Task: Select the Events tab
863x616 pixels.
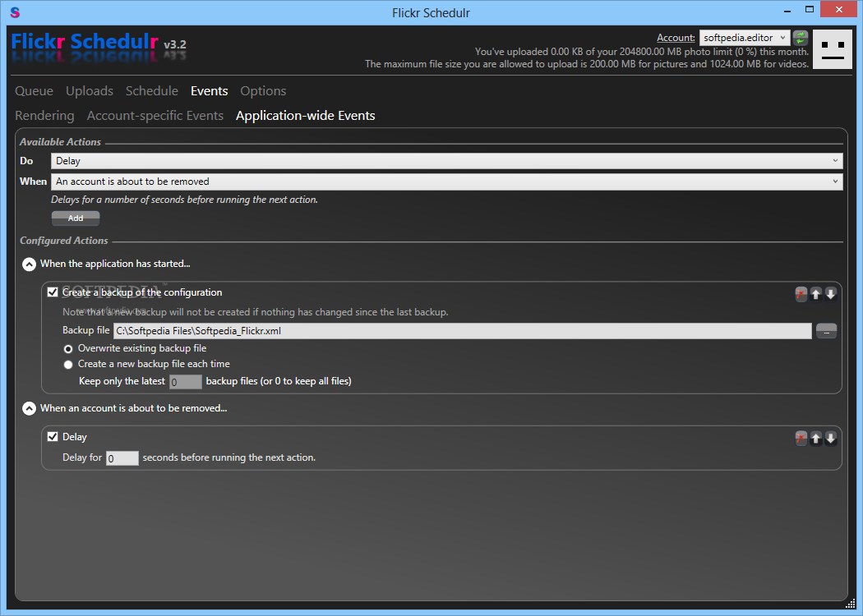Action: [209, 90]
